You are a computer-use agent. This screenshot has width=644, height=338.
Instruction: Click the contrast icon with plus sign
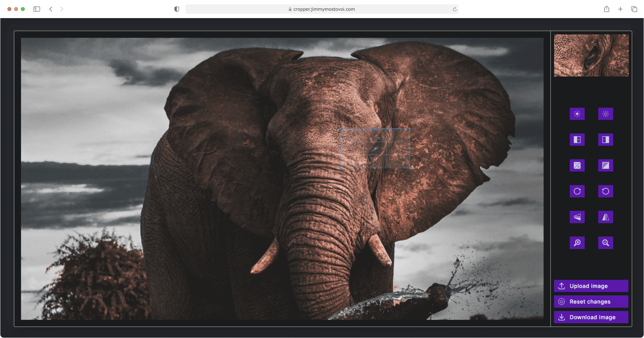pos(577,140)
